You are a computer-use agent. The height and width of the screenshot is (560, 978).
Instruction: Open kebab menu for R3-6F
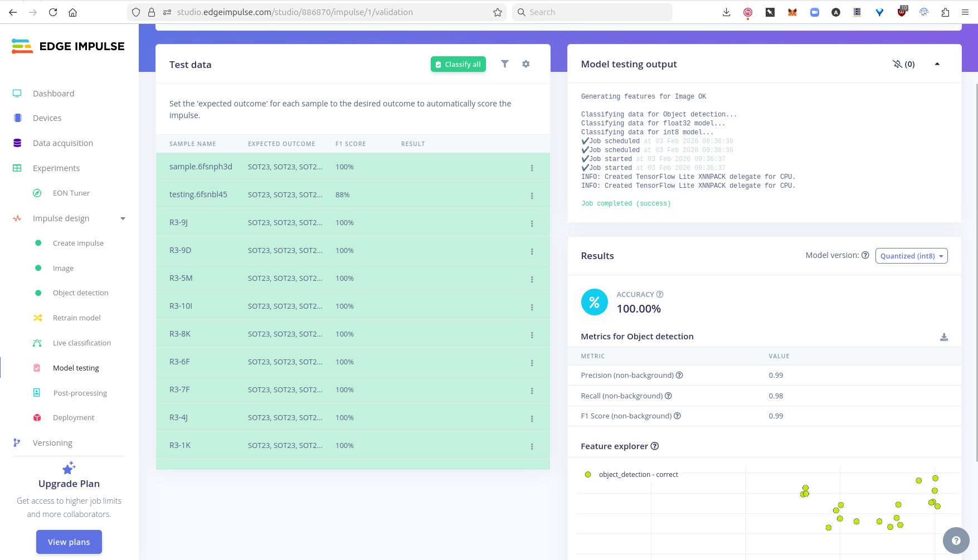coord(532,363)
